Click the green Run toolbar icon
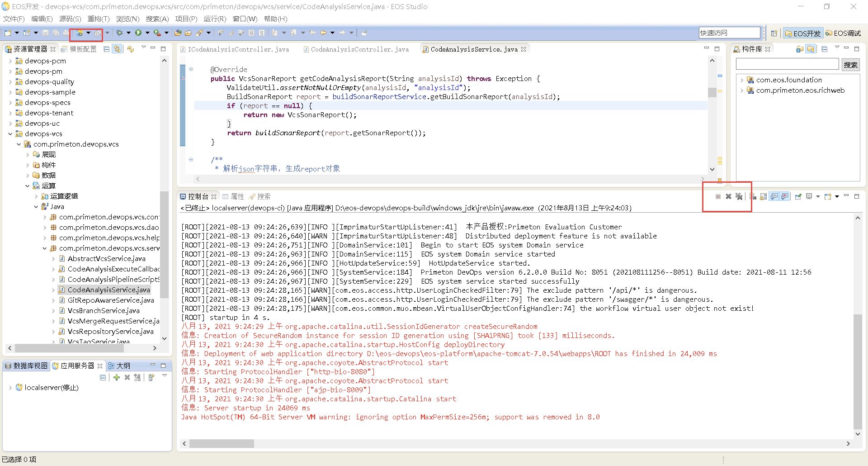 [x=139, y=33]
